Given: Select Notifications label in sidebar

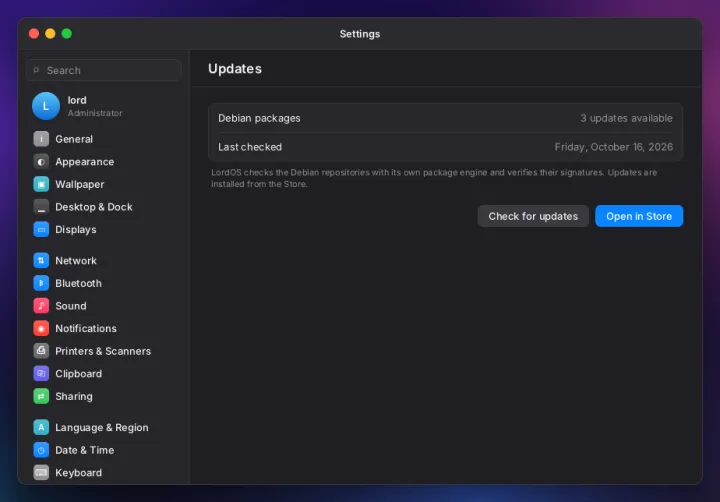Looking at the screenshot, I should pyautogui.click(x=86, y=328).
